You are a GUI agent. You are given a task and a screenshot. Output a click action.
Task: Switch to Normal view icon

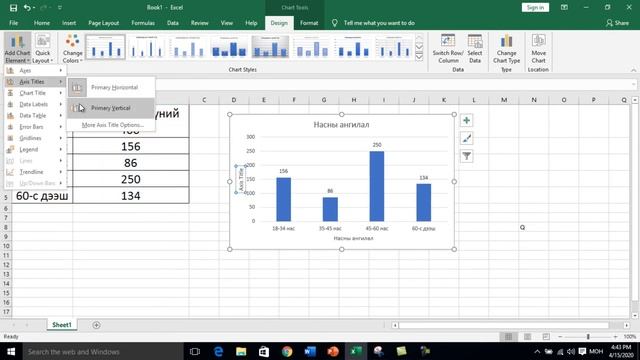509,336
